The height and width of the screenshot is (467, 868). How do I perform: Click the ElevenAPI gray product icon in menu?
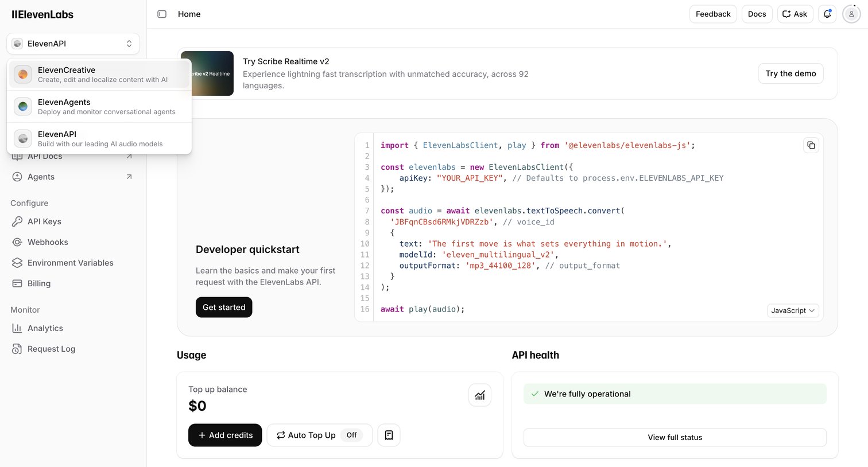point(23,139)
